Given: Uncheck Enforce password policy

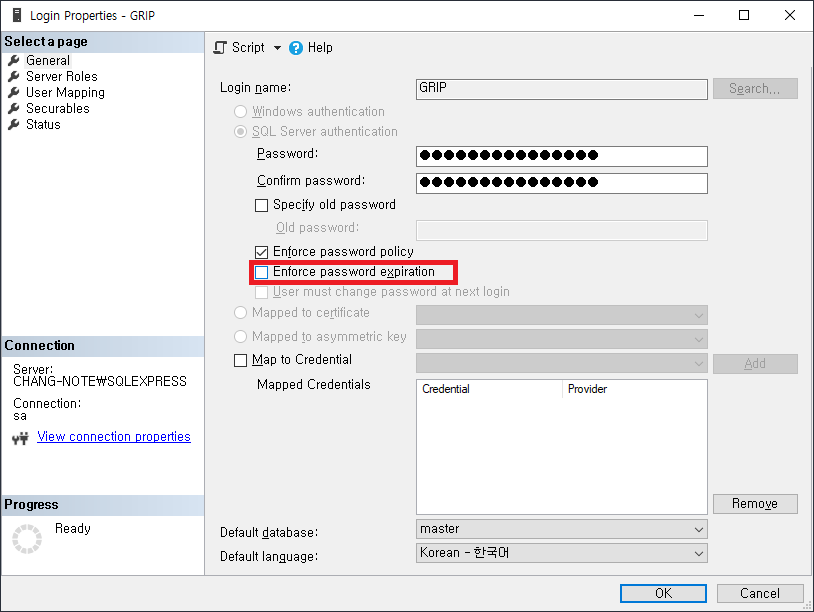Looking at the screenshot, I should (261, 251).
